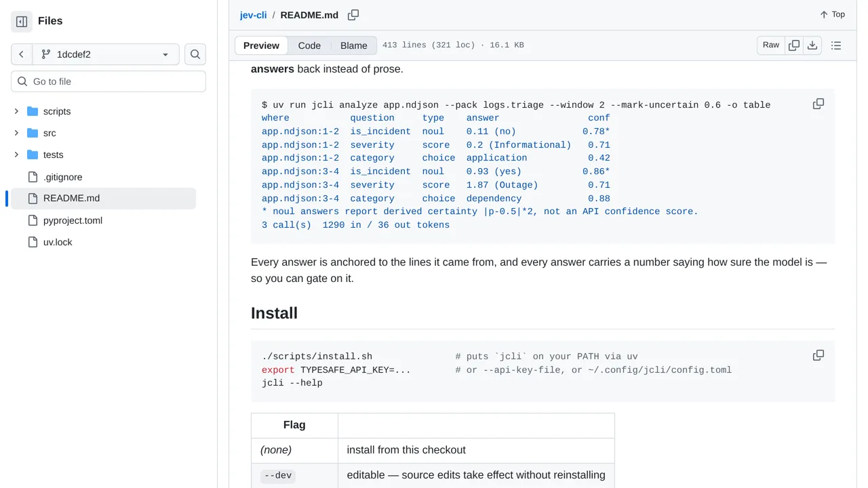This screenshot has width=868, height=488.
Task: Click the (none) flag cell
Action: click(294, 450)
